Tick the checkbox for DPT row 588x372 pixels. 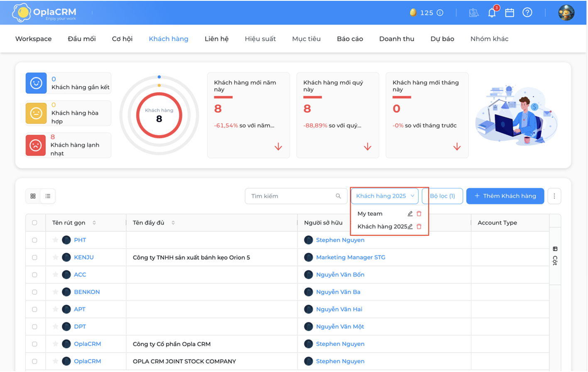coord(34,327)
